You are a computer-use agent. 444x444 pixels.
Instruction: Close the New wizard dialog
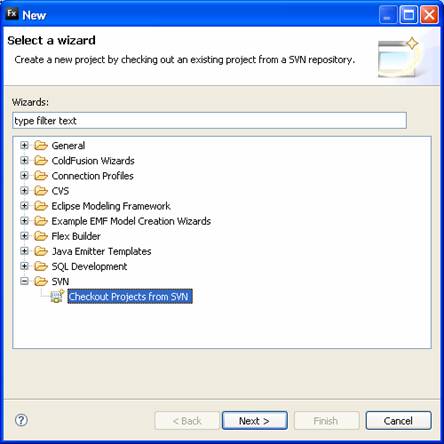pyautogui.click(x=429, y=15)
